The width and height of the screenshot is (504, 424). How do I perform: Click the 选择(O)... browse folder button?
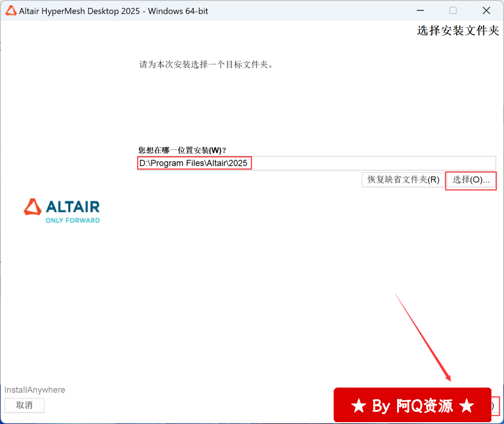tap(471, 180)
